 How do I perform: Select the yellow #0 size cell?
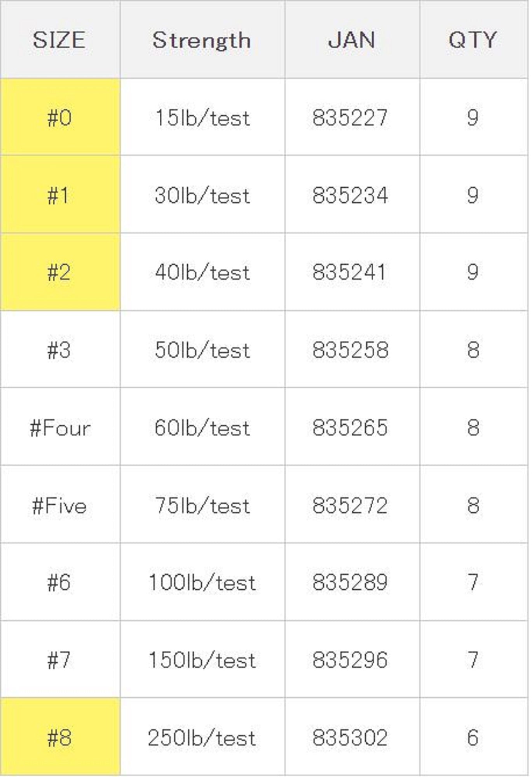(x=59, y=117)
